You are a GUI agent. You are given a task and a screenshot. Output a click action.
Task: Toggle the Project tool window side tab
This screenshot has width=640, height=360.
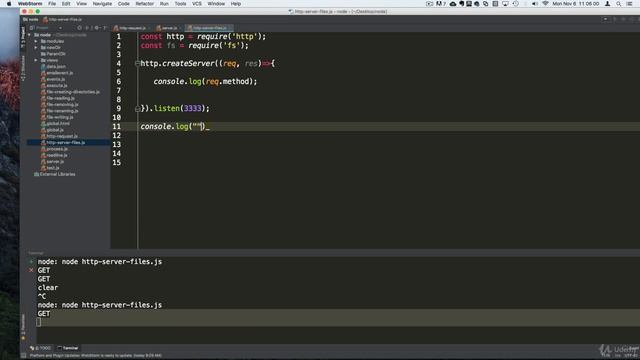coord(23,38)
